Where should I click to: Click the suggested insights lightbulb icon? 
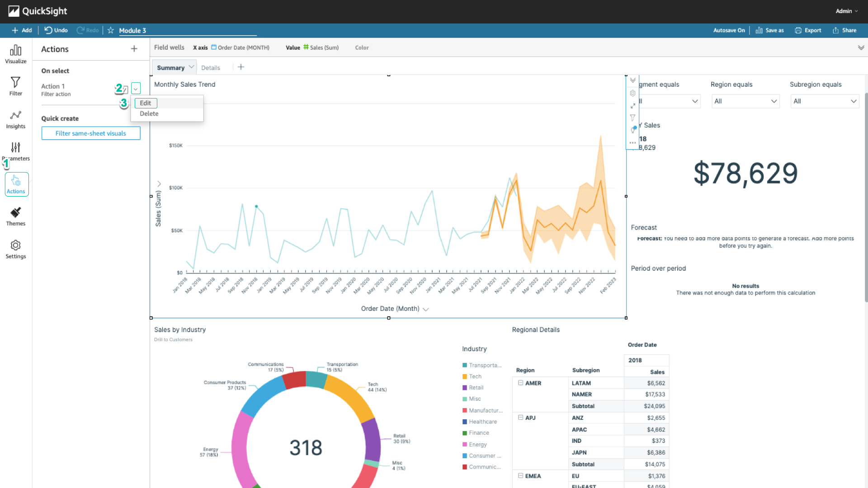[x=633, y=130]
